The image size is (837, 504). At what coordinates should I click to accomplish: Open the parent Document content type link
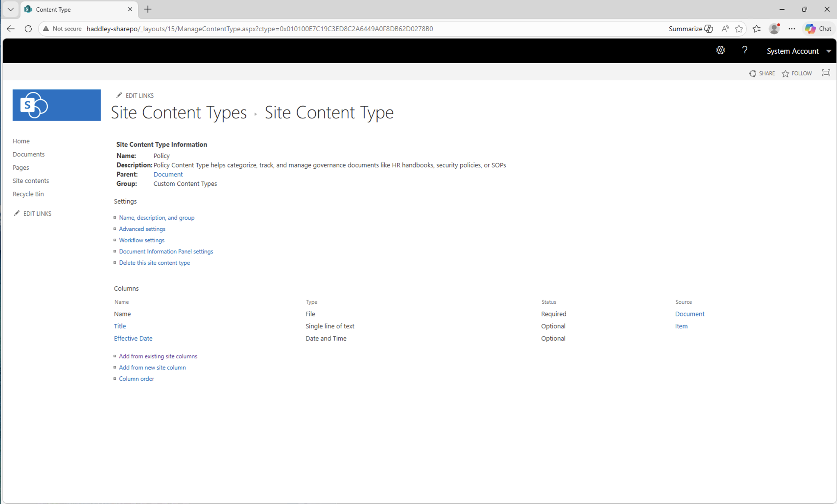168,174
